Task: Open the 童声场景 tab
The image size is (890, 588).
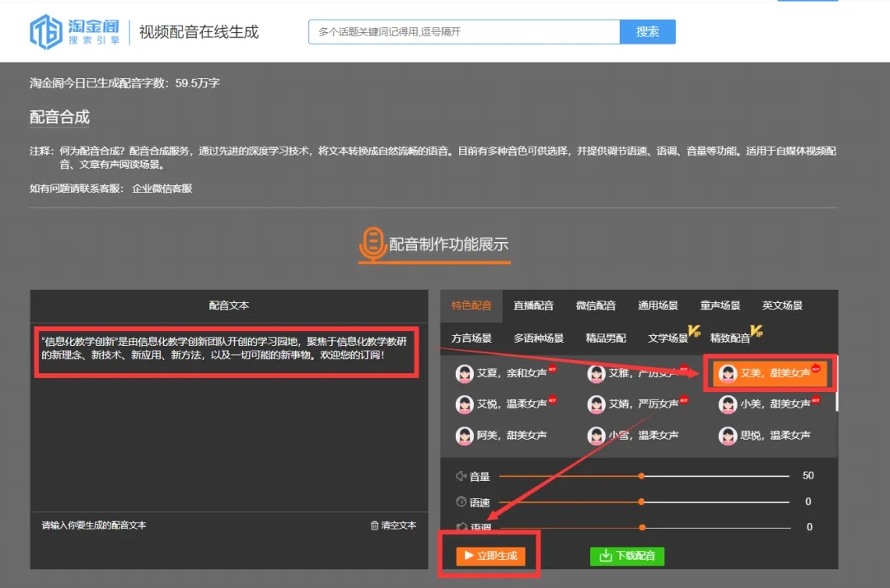Action: [x=719, y=306]
